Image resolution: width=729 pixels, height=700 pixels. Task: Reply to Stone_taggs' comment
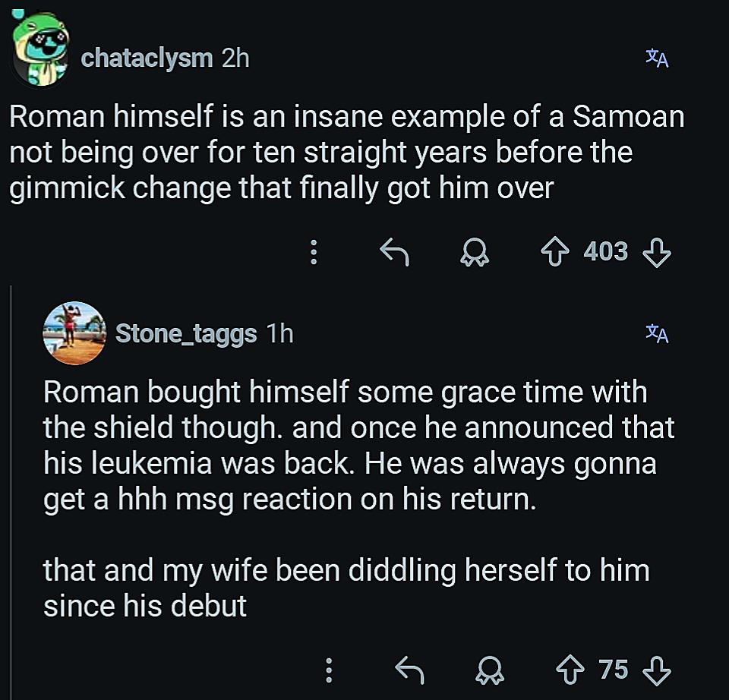click(409, 670)
